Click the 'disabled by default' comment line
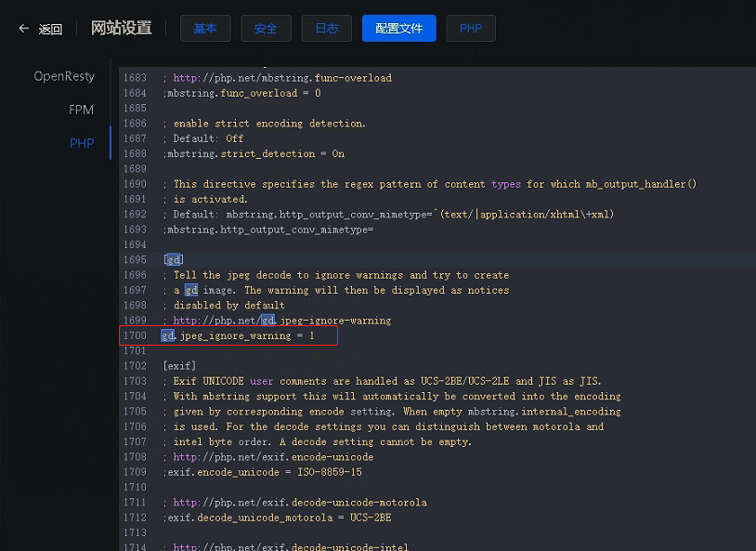Viewport: 756px width, 551px height. click(224, 306)
